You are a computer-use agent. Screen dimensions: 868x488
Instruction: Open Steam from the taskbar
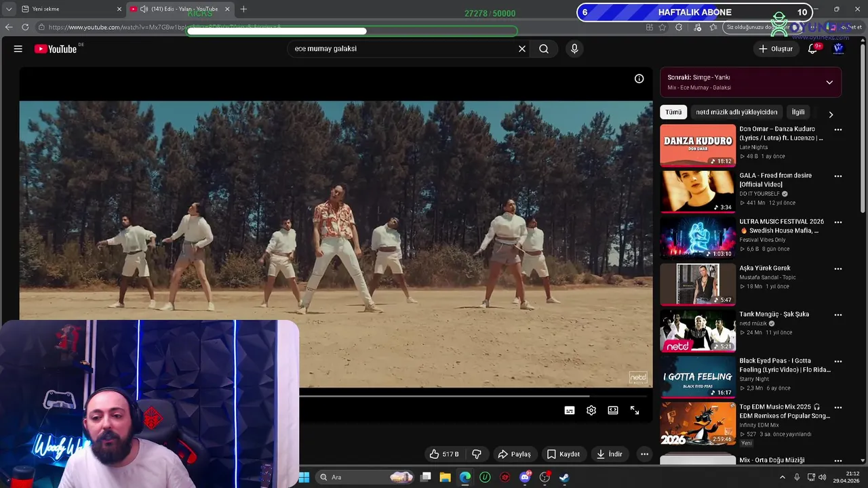[564, 477]
